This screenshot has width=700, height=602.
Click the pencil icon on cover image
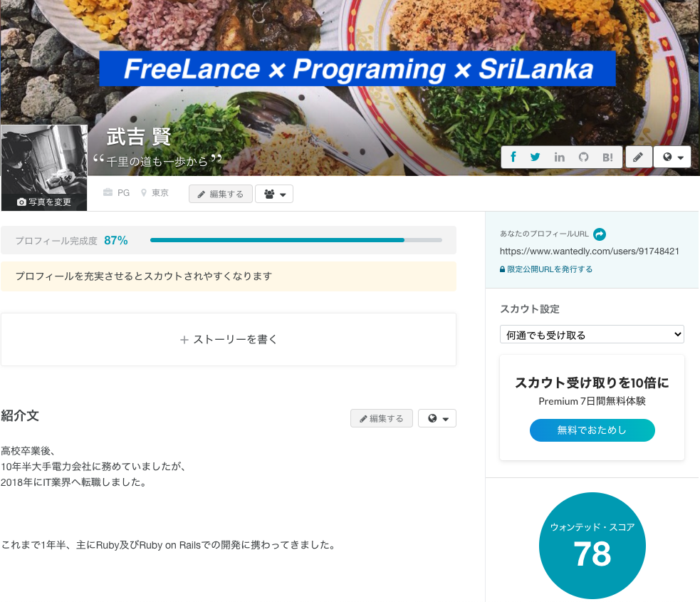(x=639, y=157)
